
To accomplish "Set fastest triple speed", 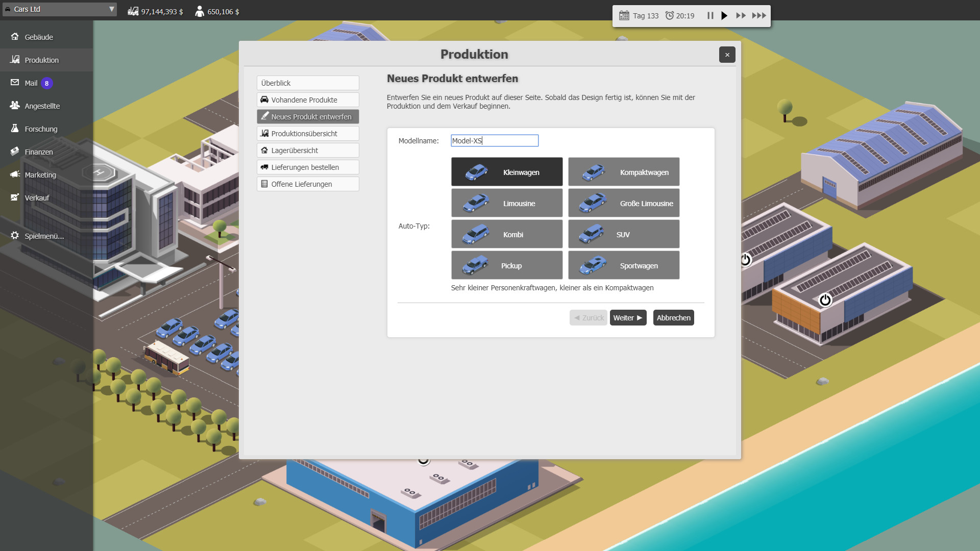I will (x=759, y=16).
